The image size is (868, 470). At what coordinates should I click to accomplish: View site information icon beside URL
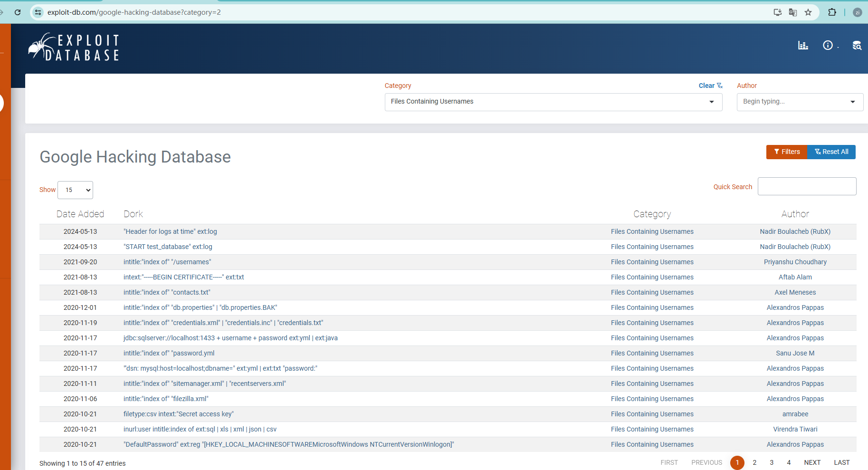tap(38, 12)
